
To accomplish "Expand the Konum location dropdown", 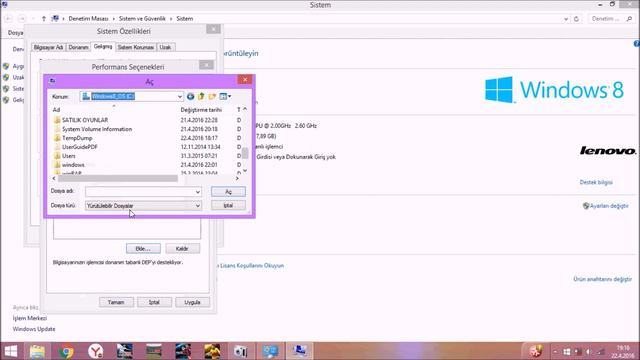I will [x=180, y=97].
